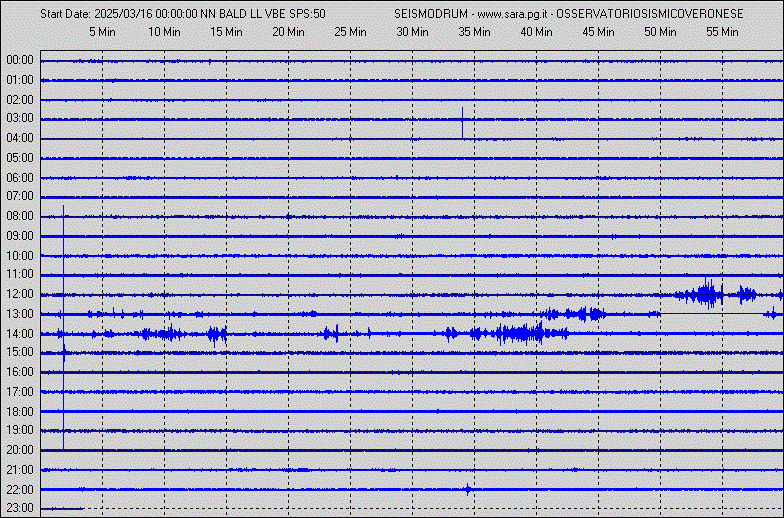Click the 55 Min column header
Viewport: 784px width, 518px height.
[x=722, y=32]
